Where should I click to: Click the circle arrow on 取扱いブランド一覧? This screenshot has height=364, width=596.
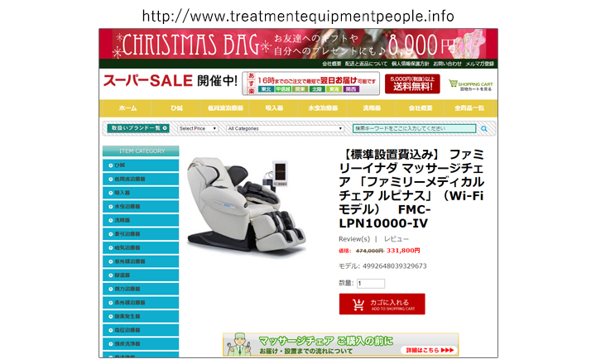click(x=165, y=128)
